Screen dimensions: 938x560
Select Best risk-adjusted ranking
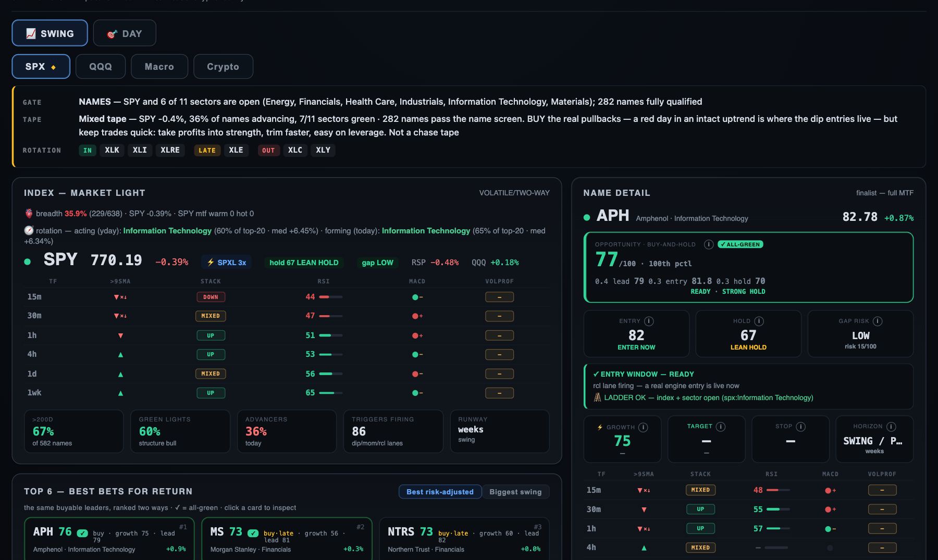(440, 492)
